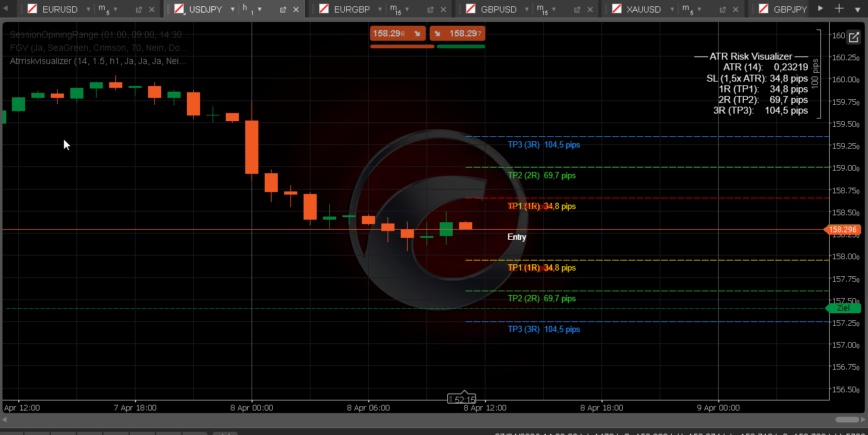Open EURGBP m15 timeframe dropdown
Image resolution: width=868 pixels, height=435 pixels.
pyautogui.click(x=408, y=9)
